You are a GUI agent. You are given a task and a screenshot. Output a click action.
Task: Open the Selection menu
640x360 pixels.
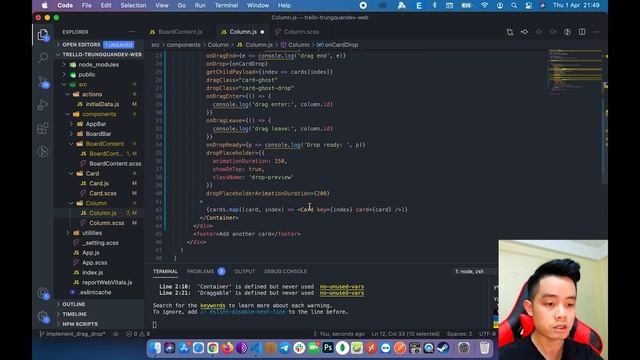coord(133,6)
